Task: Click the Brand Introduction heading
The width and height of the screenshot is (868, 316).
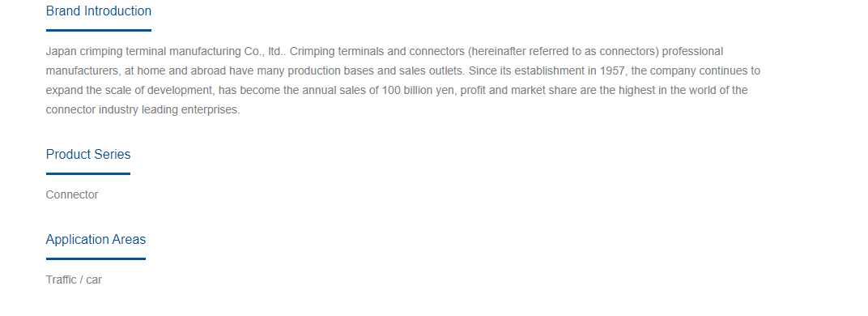Action: pyautogui.click(x=99, y=11)
